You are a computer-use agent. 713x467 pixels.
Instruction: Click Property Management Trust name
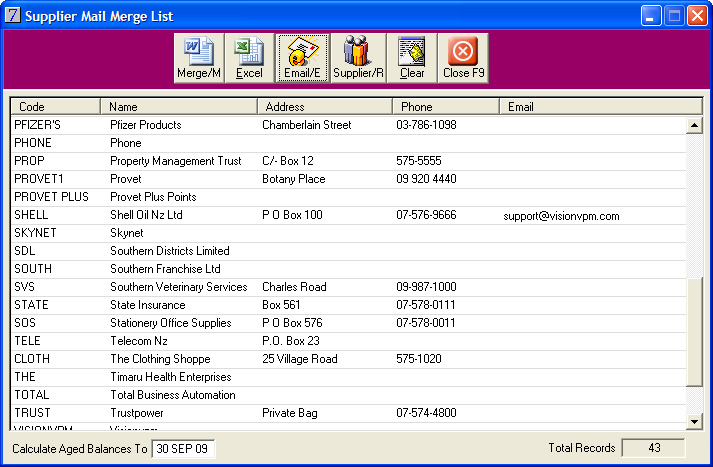(x=176, y=161)
